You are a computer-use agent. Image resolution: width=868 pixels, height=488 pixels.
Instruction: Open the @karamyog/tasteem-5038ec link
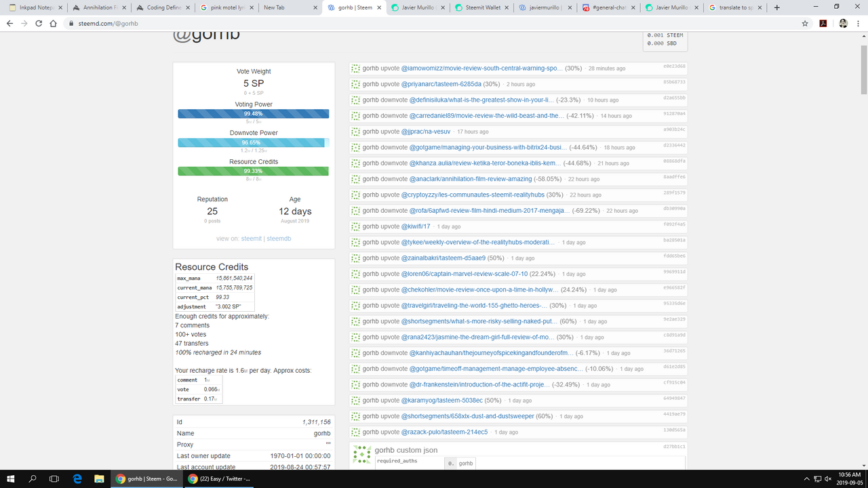[442, 401]
